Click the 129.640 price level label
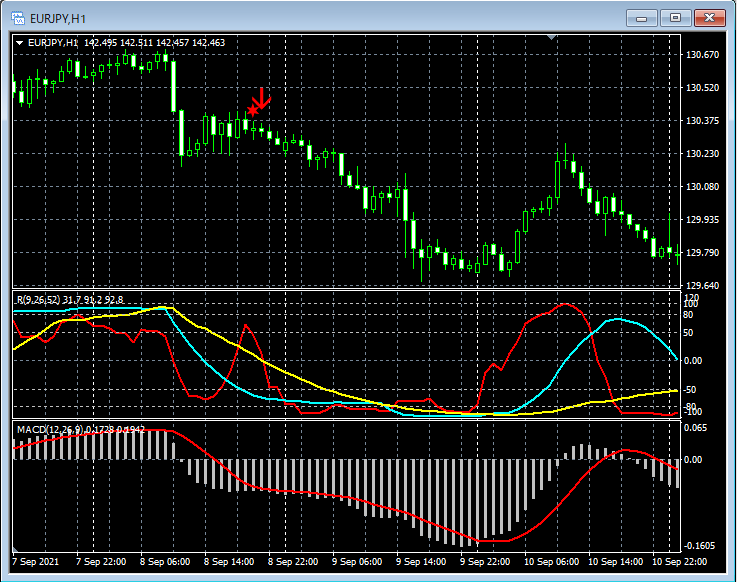This screenshot has height=582, width=738. (x=702, y=286)
